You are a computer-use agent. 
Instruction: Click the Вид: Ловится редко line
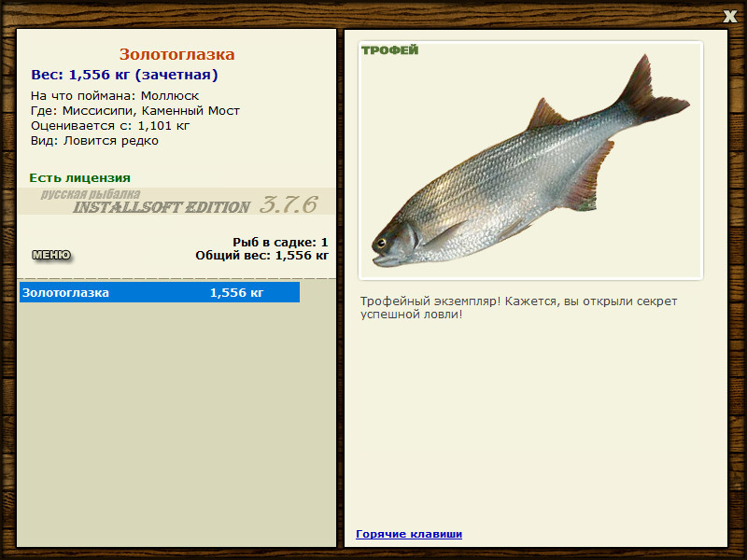(x=94, y=141)
